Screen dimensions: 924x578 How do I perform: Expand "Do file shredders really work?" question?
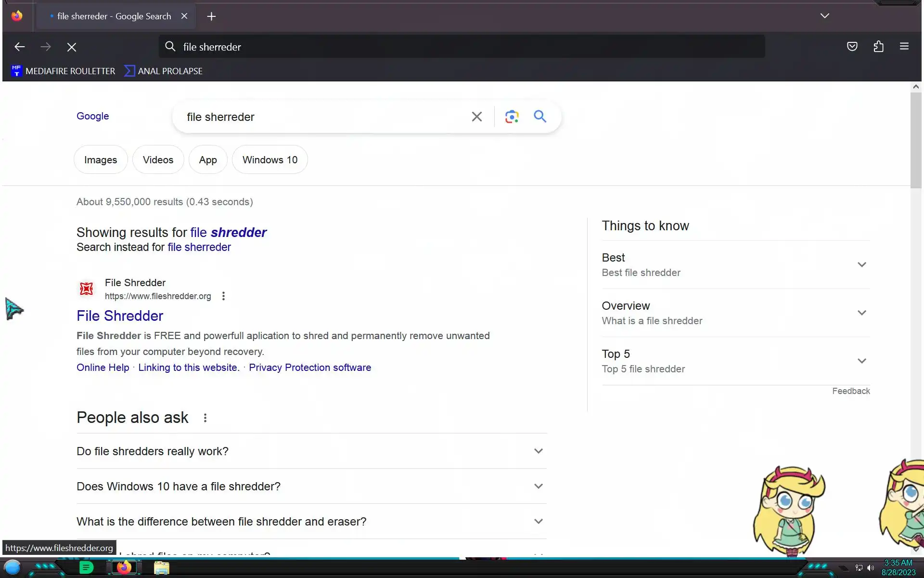click(538, 451)
